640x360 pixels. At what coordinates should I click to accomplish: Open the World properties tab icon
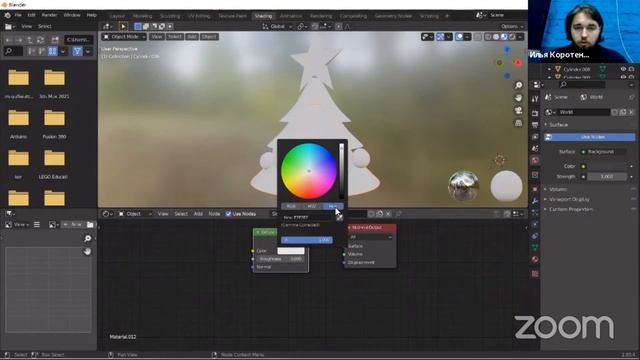535,160
